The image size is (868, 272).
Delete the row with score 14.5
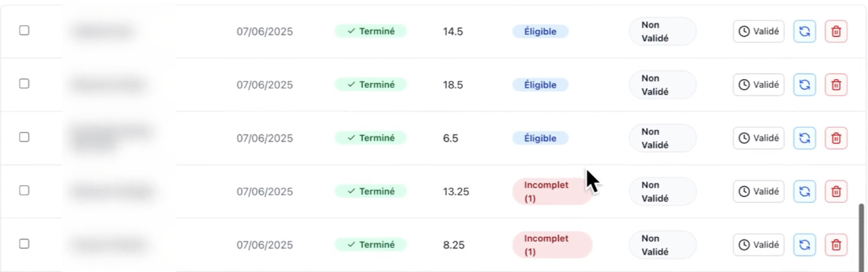click(836, 31)
